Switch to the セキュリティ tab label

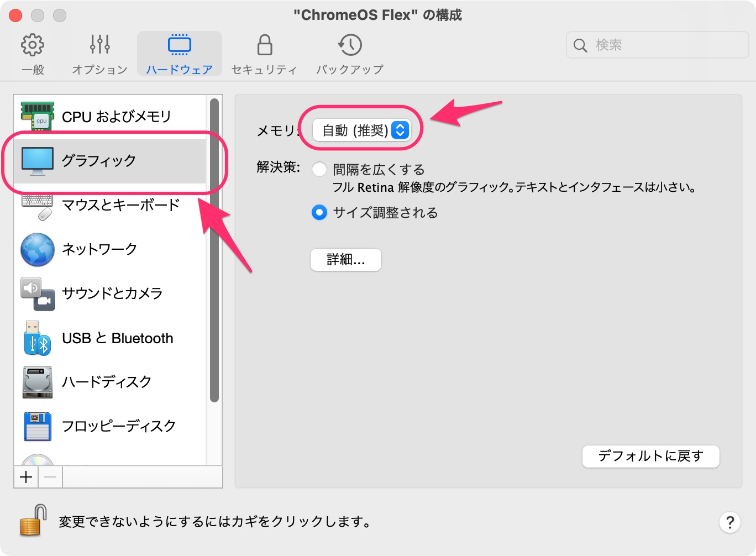tap(265, 70)
